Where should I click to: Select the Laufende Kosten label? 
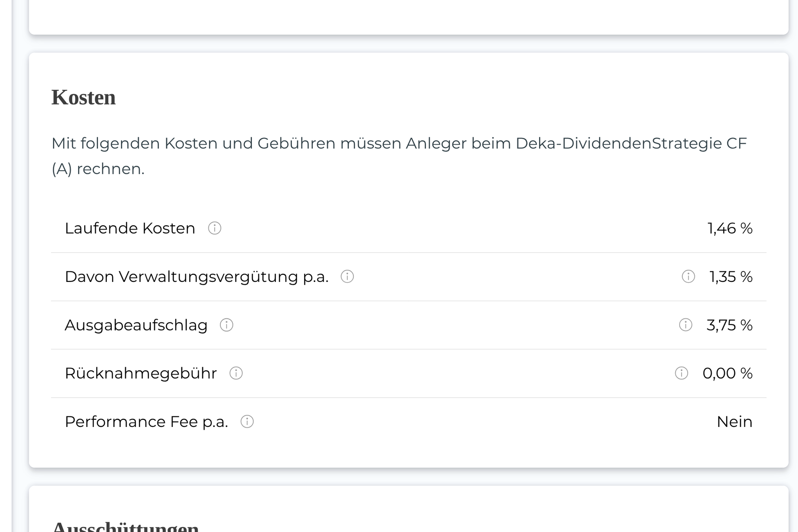coord(130,228)
